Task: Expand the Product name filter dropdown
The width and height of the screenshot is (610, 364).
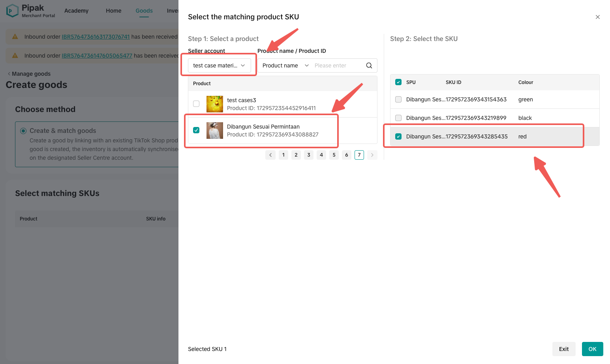Action: pos(285,65)
